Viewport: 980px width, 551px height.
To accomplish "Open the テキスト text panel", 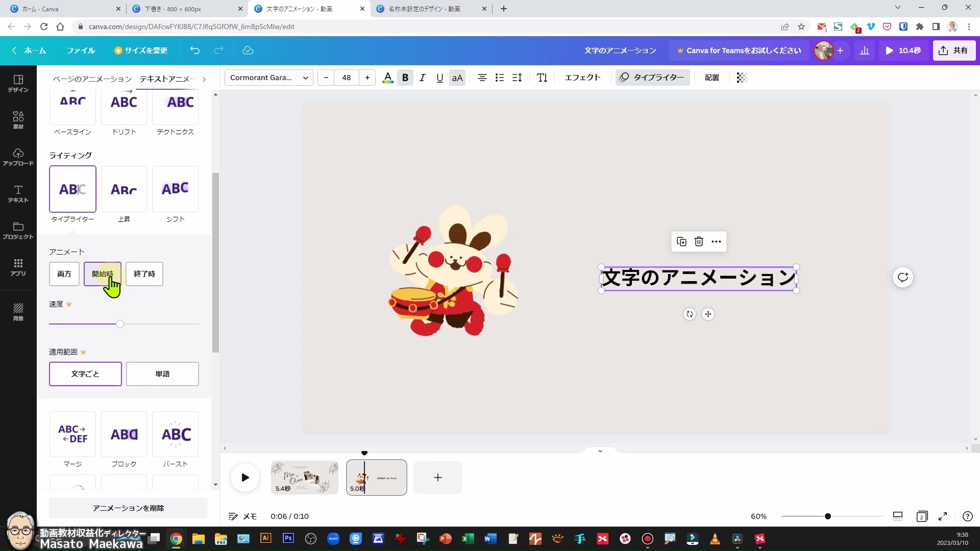I will (x=18, y=193).
